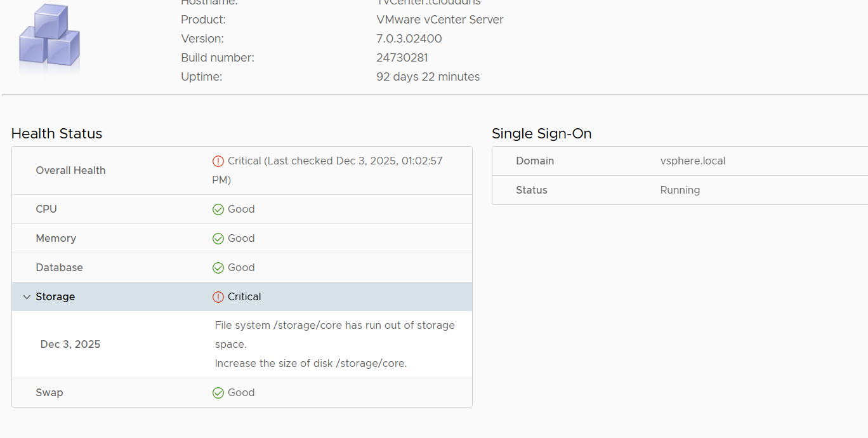Click the Database good checkmark icon
Image resolution: width=868 pixels, height=438 pixels.
click(218, 268)
